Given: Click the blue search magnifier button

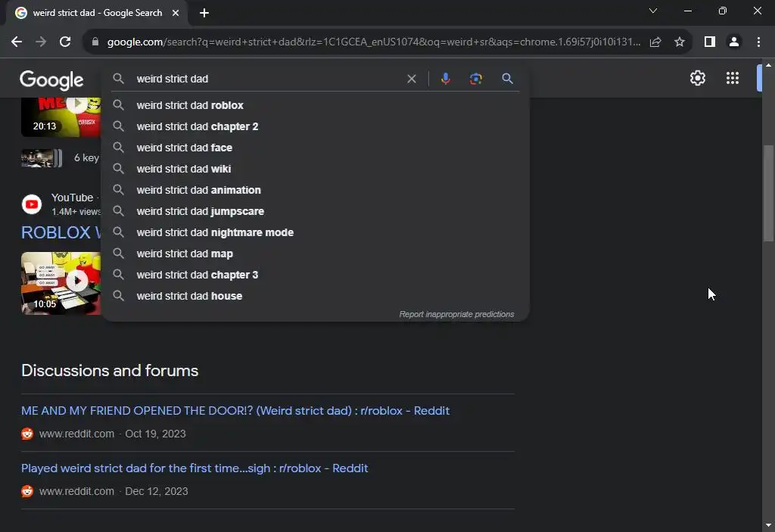Looking at the screenshot, I should pos(507,79).
